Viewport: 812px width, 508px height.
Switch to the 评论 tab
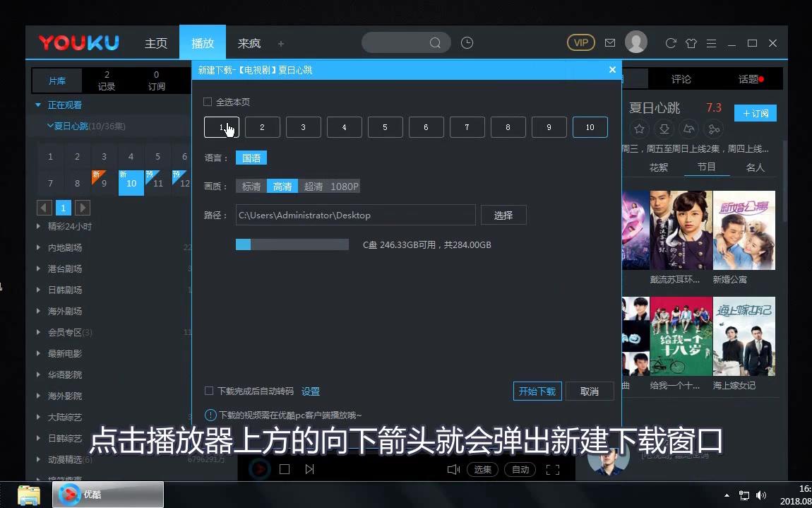[x=681, y=79]
